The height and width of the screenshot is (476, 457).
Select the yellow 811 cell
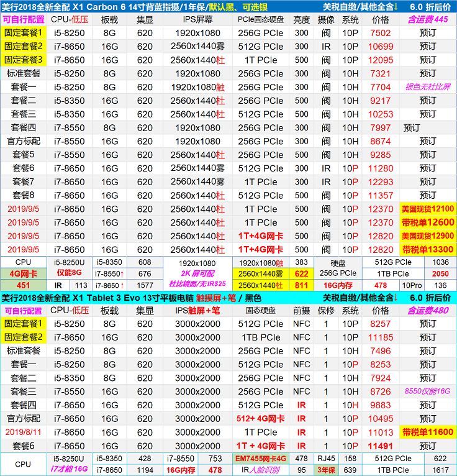tap(302, 285)
